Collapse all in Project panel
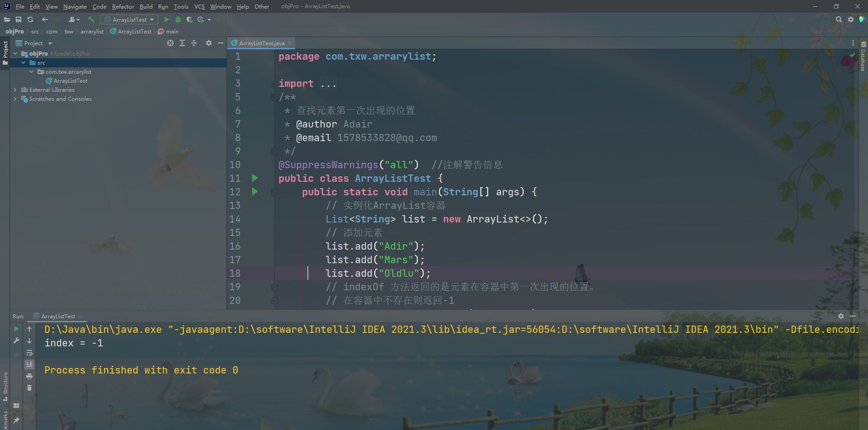 click(194, 43)
